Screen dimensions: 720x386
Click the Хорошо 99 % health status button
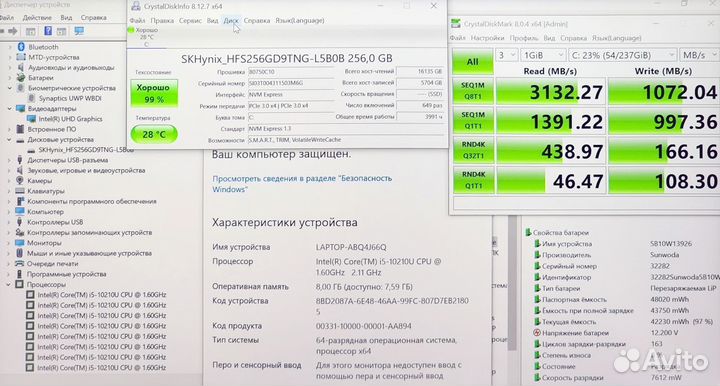click(154, 93)
